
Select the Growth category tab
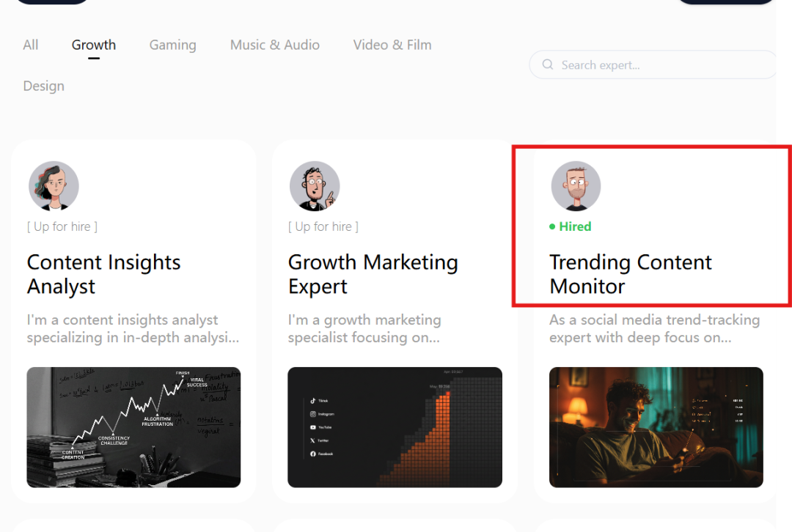pyautogui.click(x=93, y=45)
